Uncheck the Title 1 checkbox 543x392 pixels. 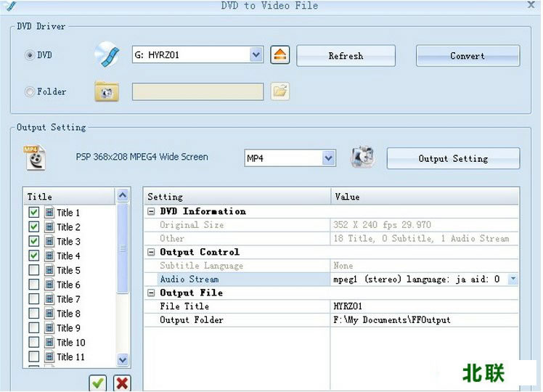coord(34,213)
